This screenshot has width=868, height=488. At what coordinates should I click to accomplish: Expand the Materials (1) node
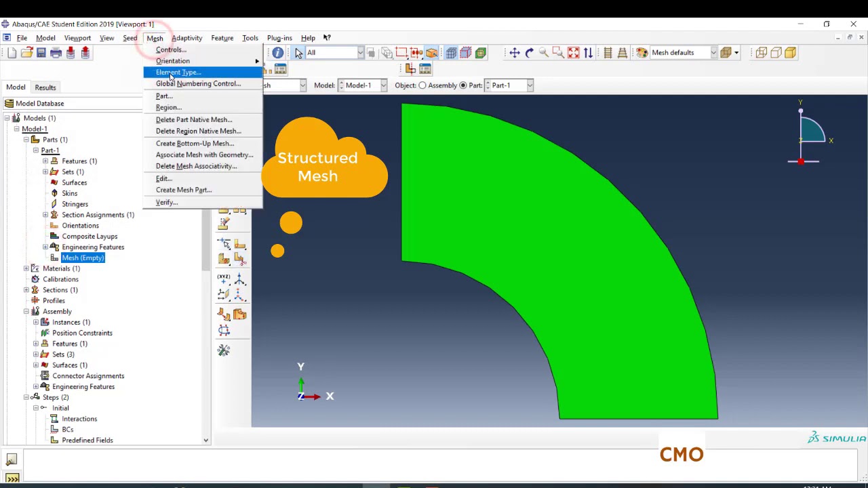point(26,268)
